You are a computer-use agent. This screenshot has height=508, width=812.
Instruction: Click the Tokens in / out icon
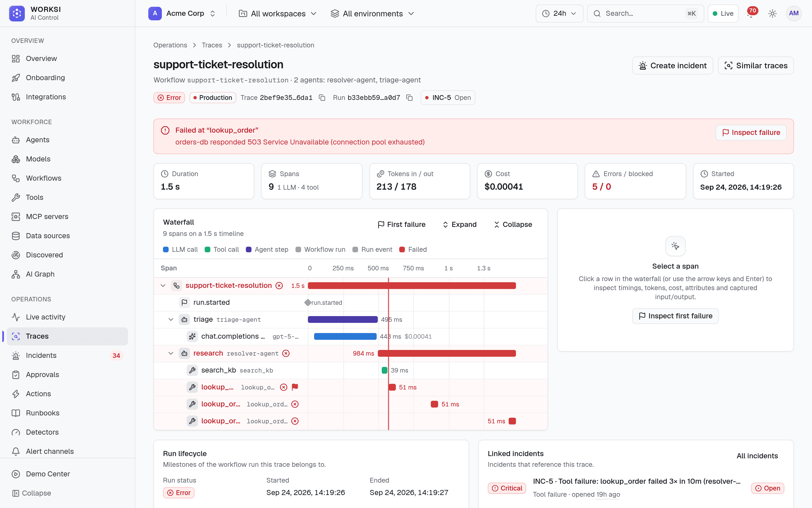point(380,174)
